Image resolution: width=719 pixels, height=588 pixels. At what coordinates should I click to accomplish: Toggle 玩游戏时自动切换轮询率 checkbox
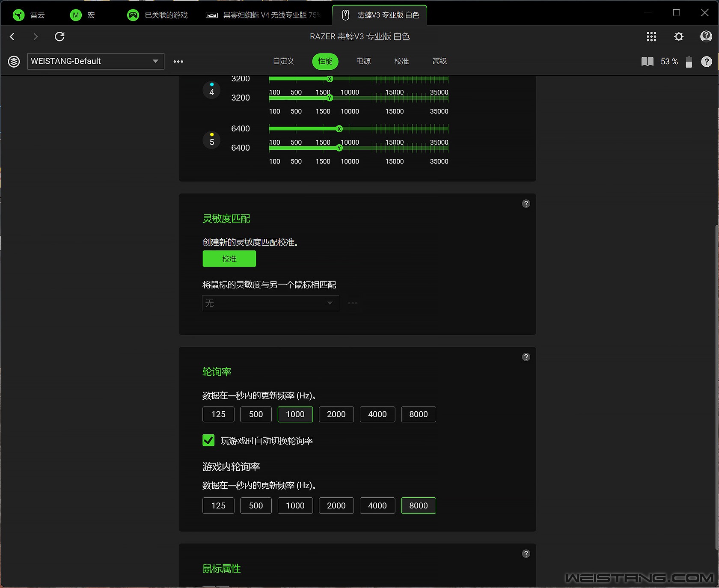[x=208, y=440]
